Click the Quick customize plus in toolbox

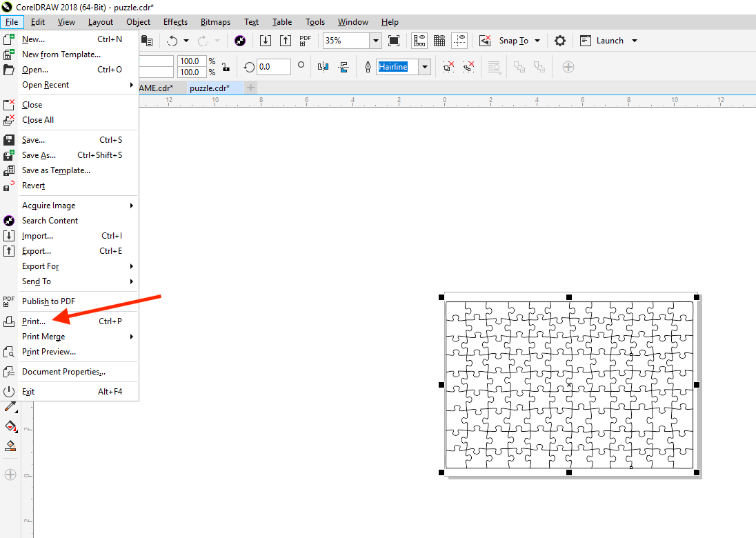(x=10, y=475)
